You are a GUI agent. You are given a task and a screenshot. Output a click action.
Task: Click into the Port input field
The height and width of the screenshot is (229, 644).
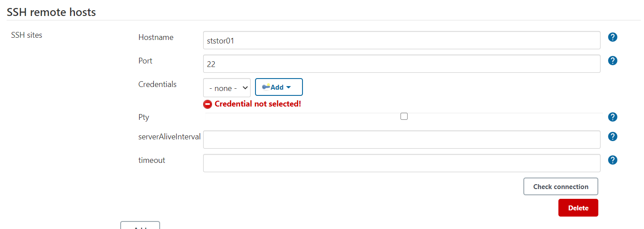(401, 64)
